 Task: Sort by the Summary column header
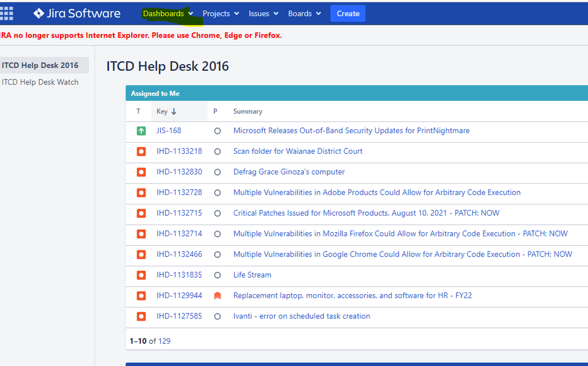point(247,111)
